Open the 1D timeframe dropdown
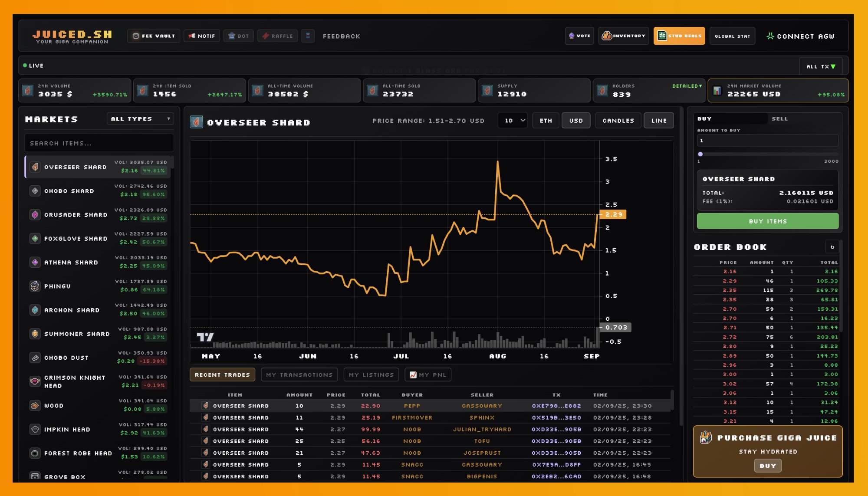 tap(513, 120)
